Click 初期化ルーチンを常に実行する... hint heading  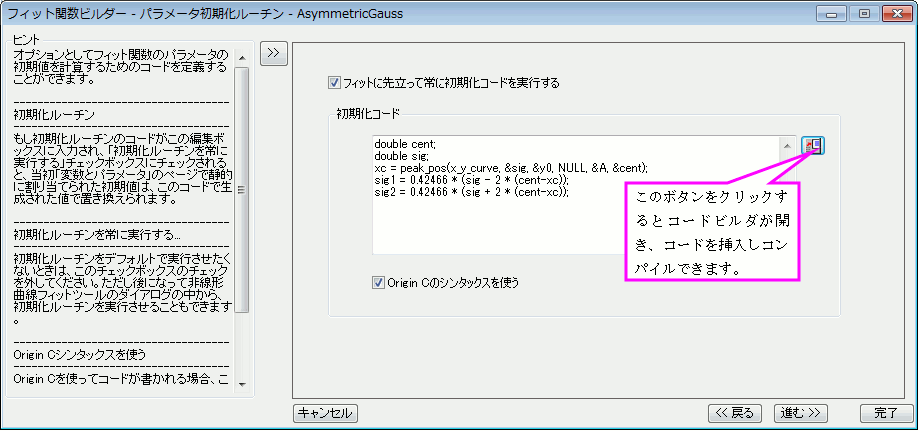[x=96, y=235]
